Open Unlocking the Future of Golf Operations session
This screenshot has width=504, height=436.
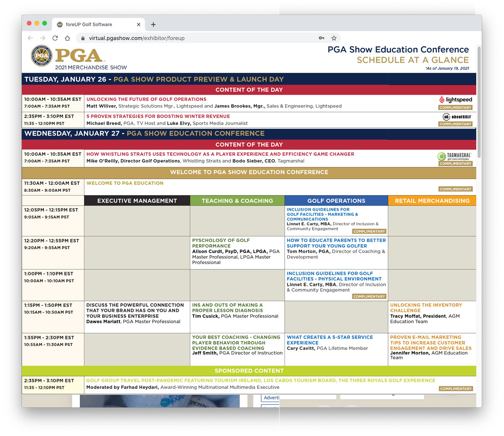click(x=146, y=99)
